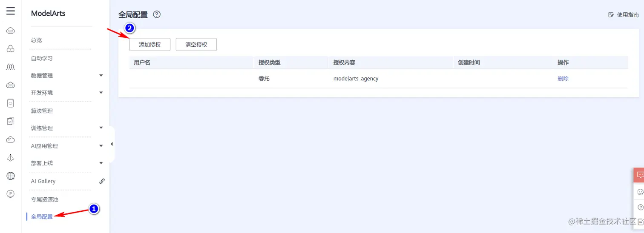The height and width of the screenshot is (233, 644).
Task: Click the question mark help icon on right edge
Action: coord(640,207)
